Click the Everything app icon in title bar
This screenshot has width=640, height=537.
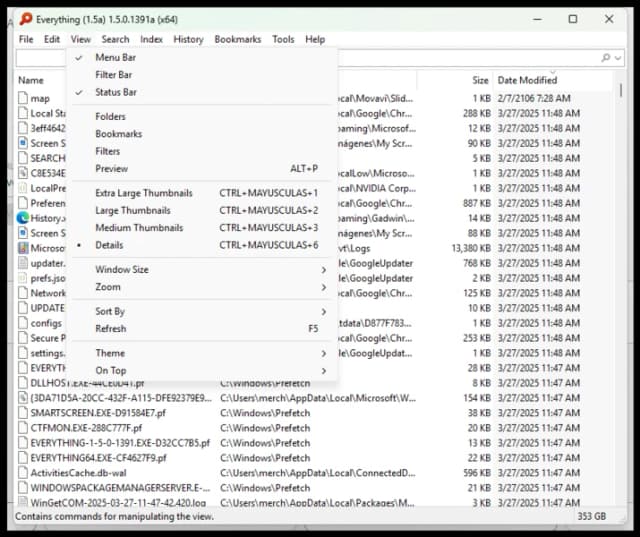(26, 19)
